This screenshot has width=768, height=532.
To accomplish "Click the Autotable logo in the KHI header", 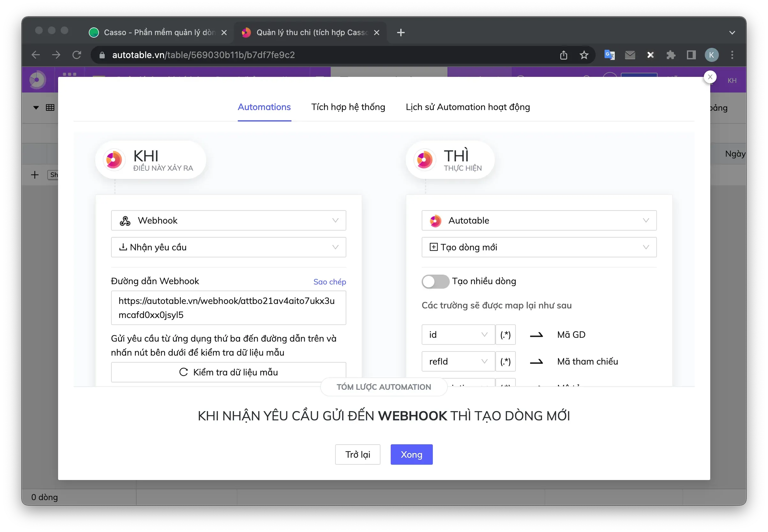I will (114, 160).
